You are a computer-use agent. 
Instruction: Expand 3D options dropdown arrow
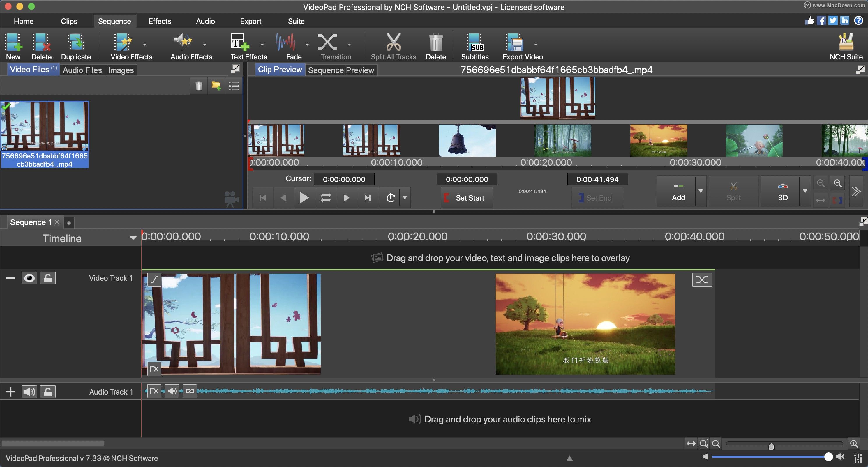coord(805,191)
